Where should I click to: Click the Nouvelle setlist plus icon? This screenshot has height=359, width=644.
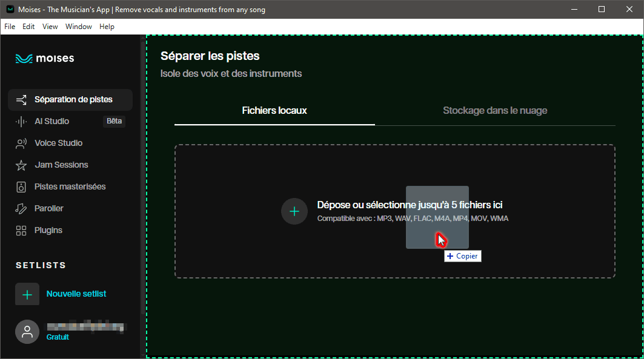click(x=27, y=294)
